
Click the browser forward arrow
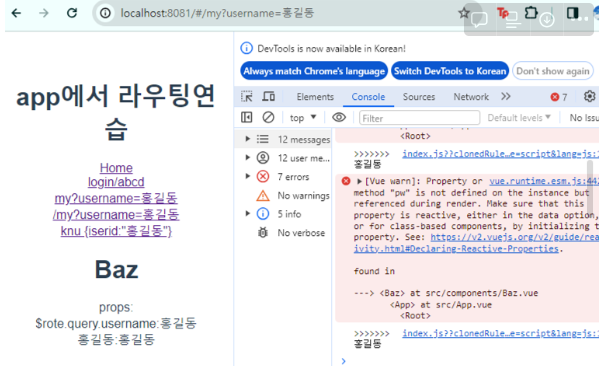44,13
